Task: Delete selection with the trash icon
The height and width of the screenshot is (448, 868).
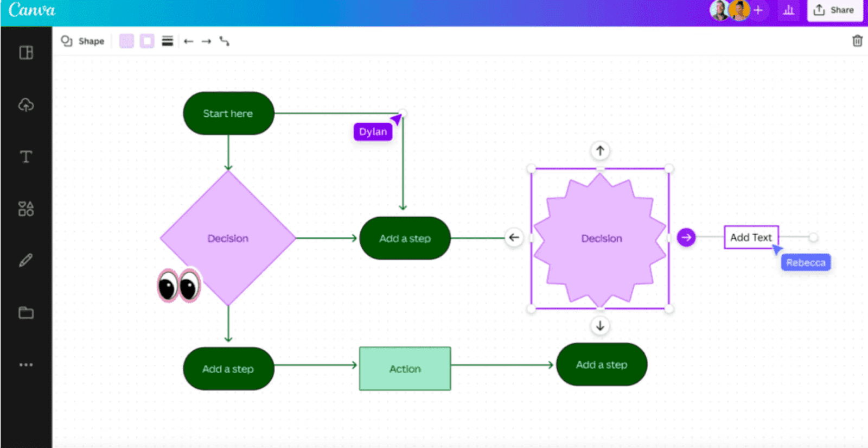Action: pyautogui.click(x=857, y=41)
